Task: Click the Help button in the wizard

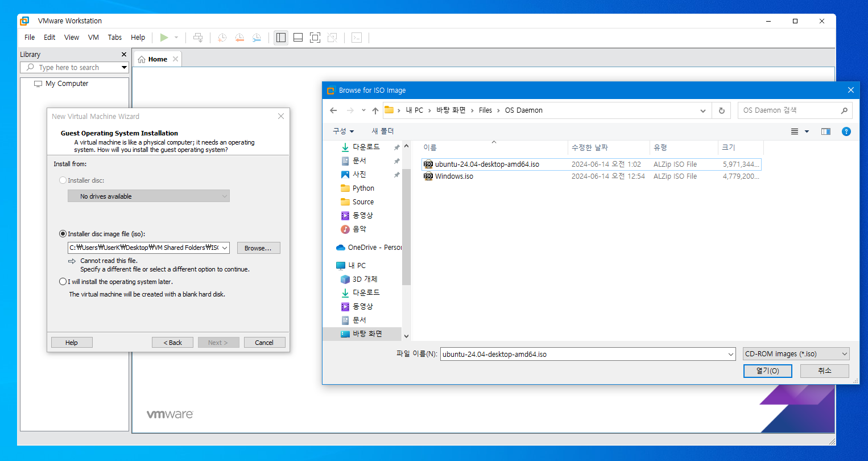Action: [x=72, y=343]
